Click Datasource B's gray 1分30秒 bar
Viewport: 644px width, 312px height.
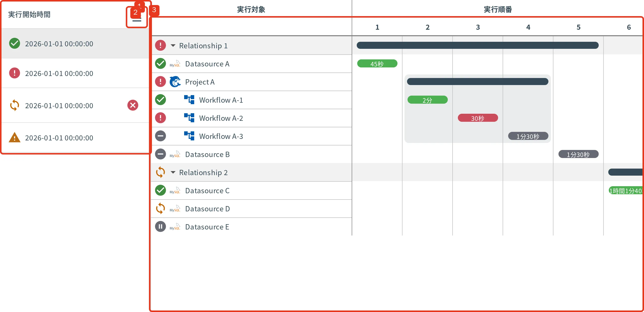coord(578,154)
